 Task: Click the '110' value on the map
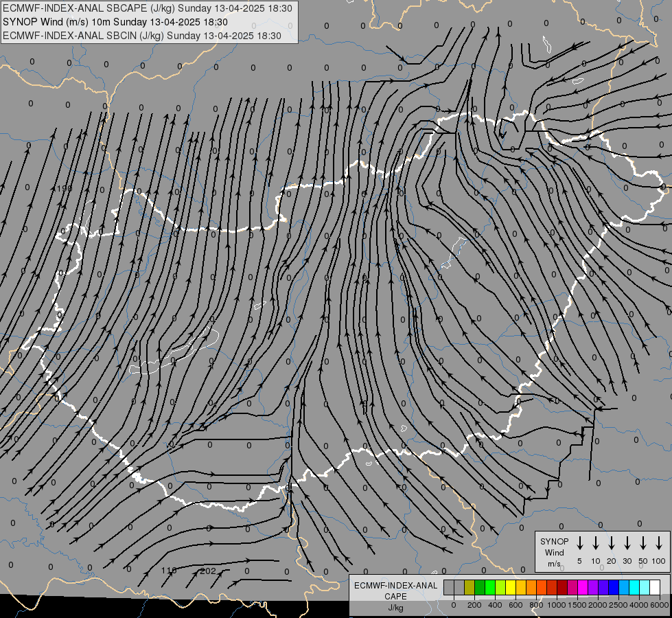click(x=169, y=571)
